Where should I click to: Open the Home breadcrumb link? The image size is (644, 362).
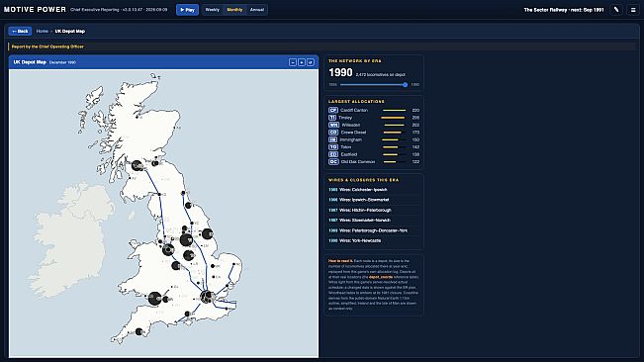pos(42,32)
